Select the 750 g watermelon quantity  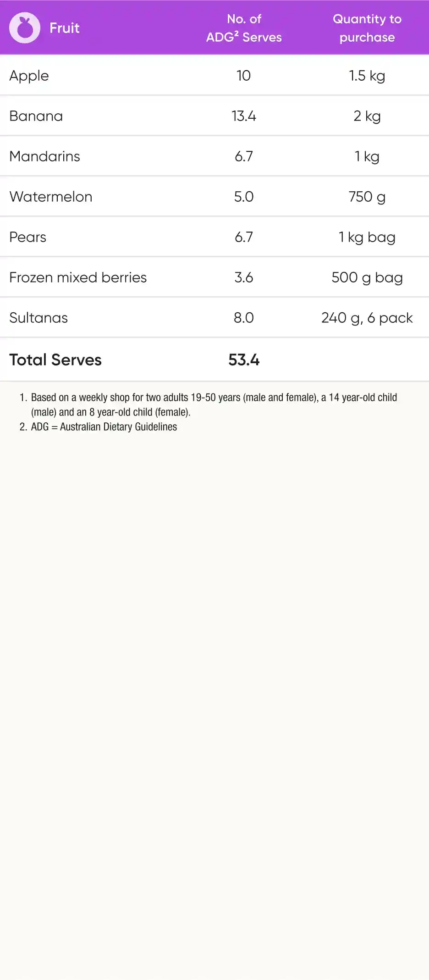[x=367, y=197]
